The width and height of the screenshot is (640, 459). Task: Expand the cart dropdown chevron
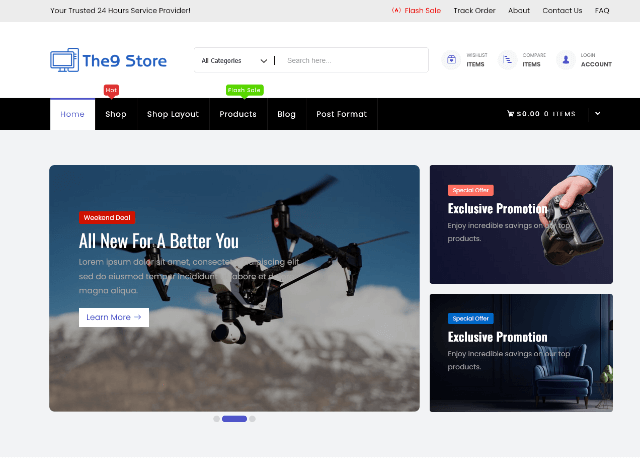[598, 113]
